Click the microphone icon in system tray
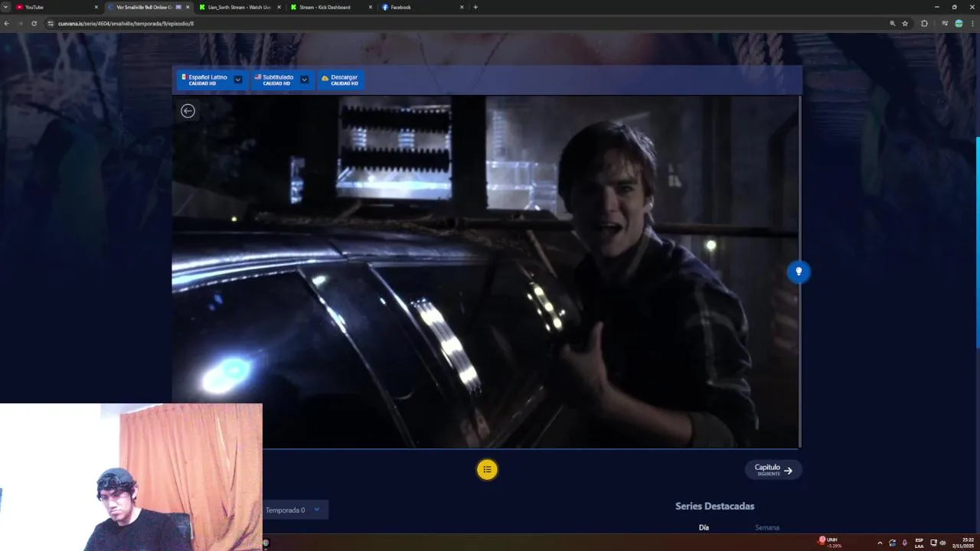Image resolution: width=980 pixels, height=551 pixels. click(904, 543)
